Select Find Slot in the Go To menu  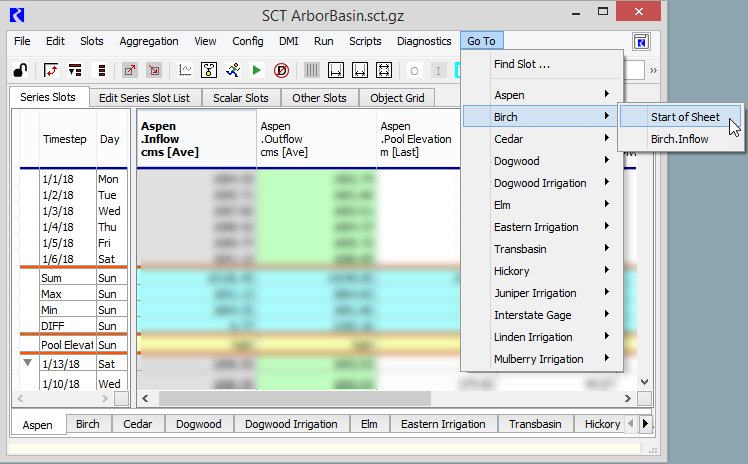[522, 65]
